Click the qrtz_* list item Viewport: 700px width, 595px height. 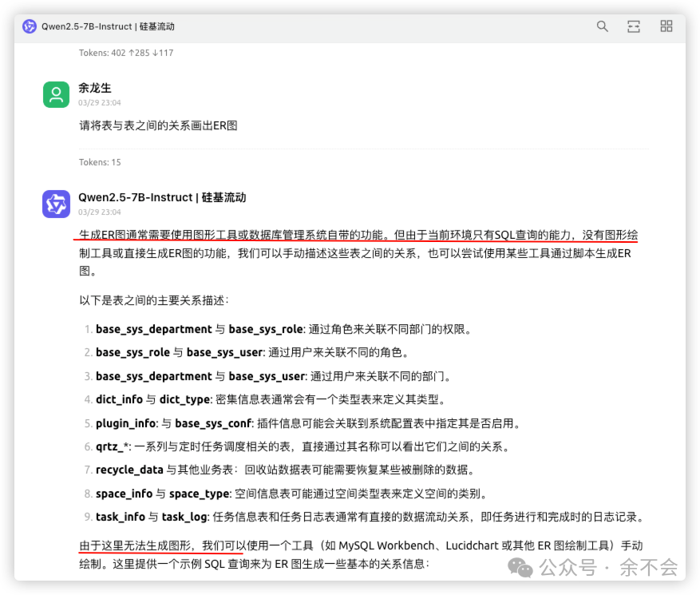tap(113, 446)
